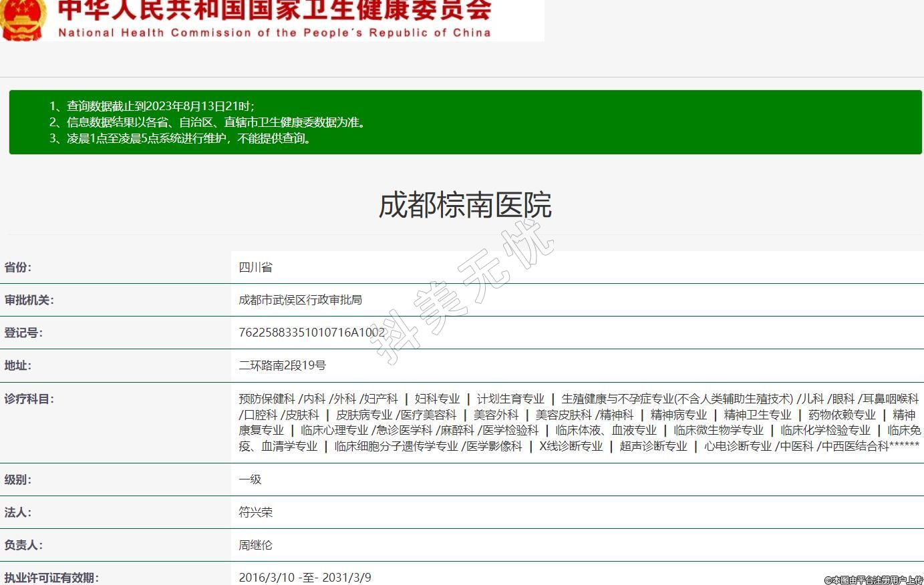The image size is (924, 585).
Task: Click the copyright upload notice in the bottom corner
Action: tap(873, 580)
